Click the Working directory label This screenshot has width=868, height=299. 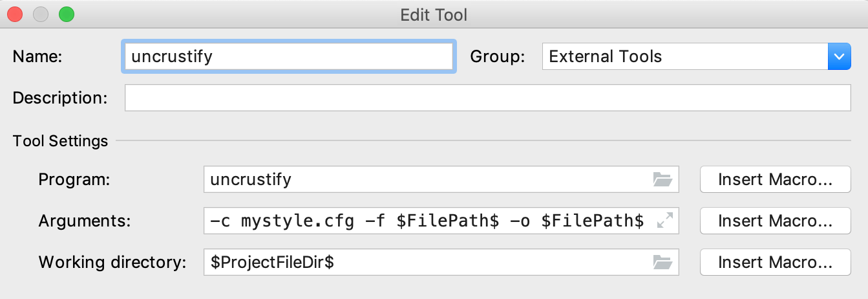click(112, 262)
